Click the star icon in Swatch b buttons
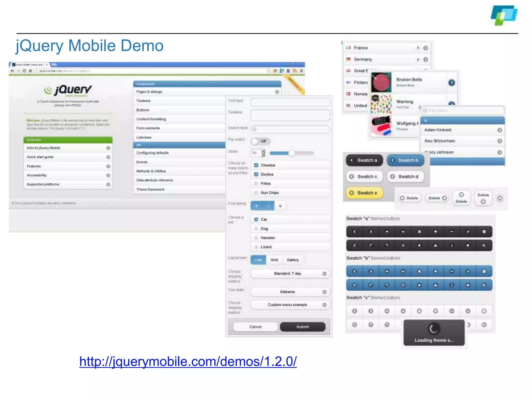The height and width of the screenshot is (399, 532). point(419,285)
